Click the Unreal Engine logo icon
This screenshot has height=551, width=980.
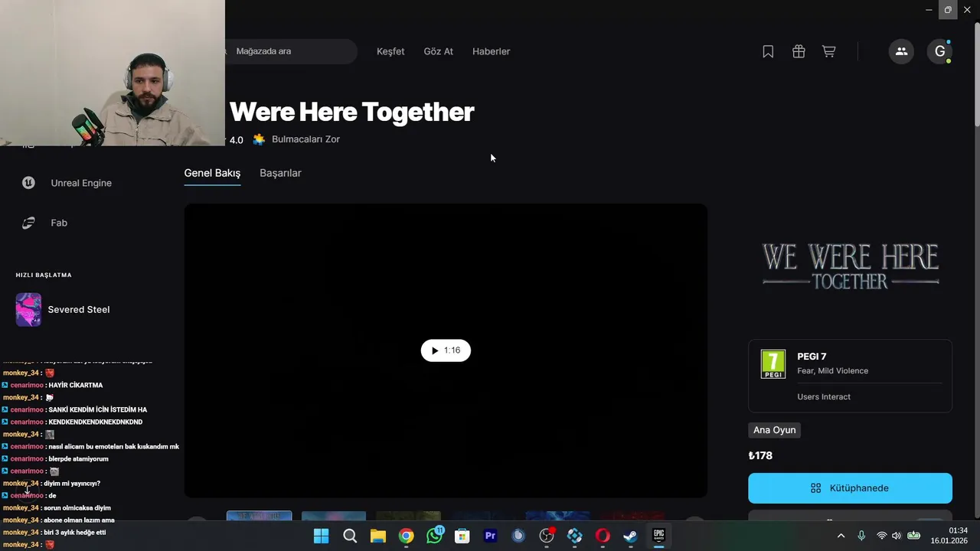[x=28, y=183]
